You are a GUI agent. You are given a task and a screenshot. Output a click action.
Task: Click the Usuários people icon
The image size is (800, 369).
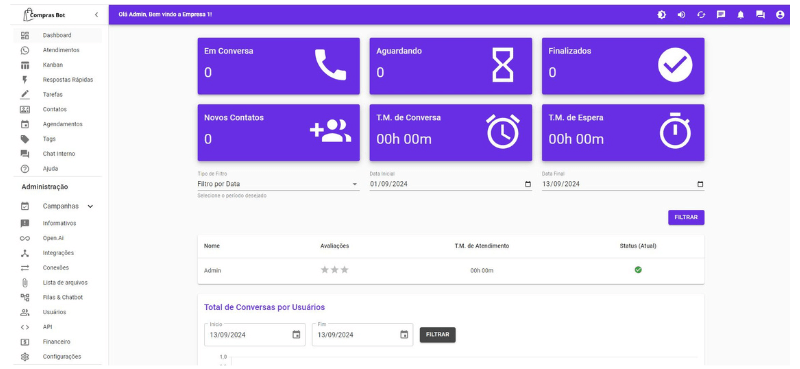[24, 312]
